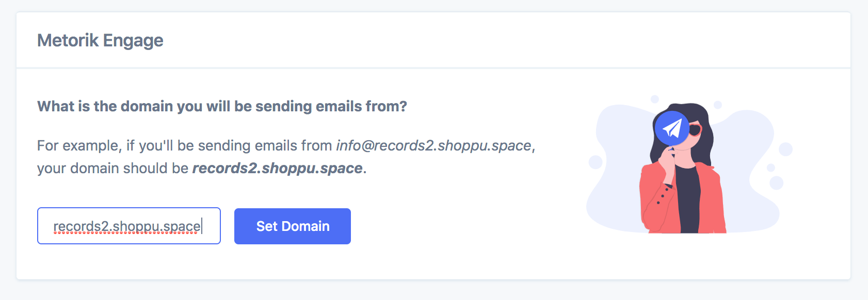Click the sending emails domain question heading

point(222,106)
